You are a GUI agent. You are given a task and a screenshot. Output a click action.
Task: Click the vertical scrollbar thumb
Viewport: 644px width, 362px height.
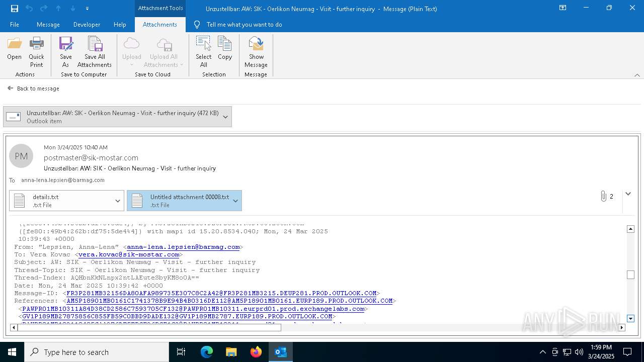(630, 275)
